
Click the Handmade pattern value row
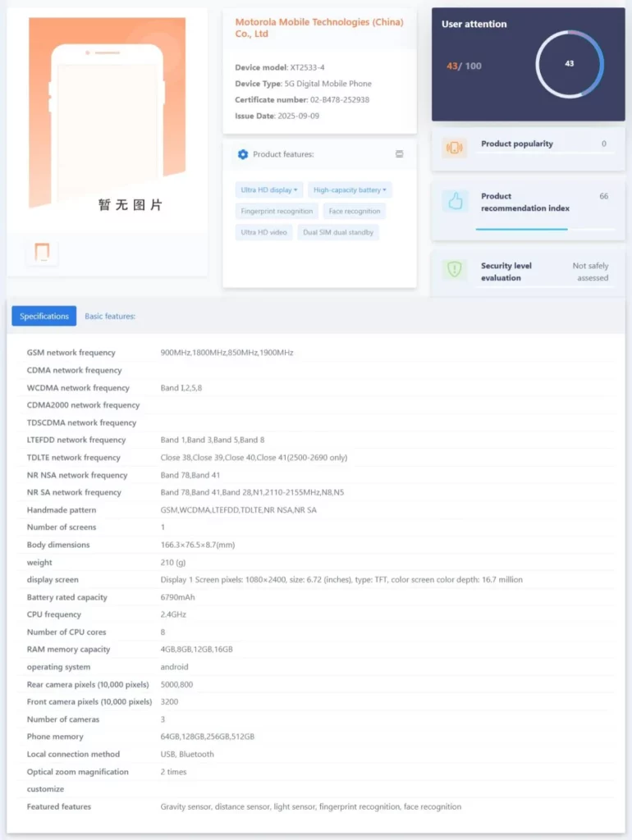[x=239, y=510]
